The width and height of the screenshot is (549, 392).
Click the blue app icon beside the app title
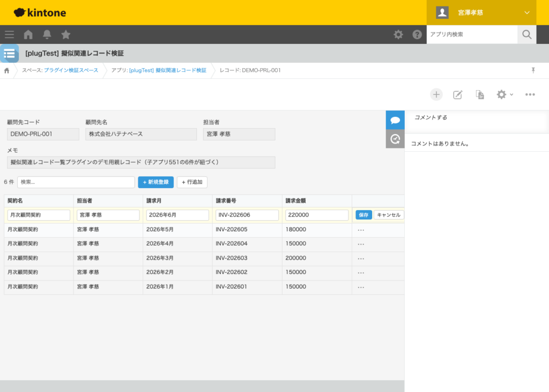[9, 53]
